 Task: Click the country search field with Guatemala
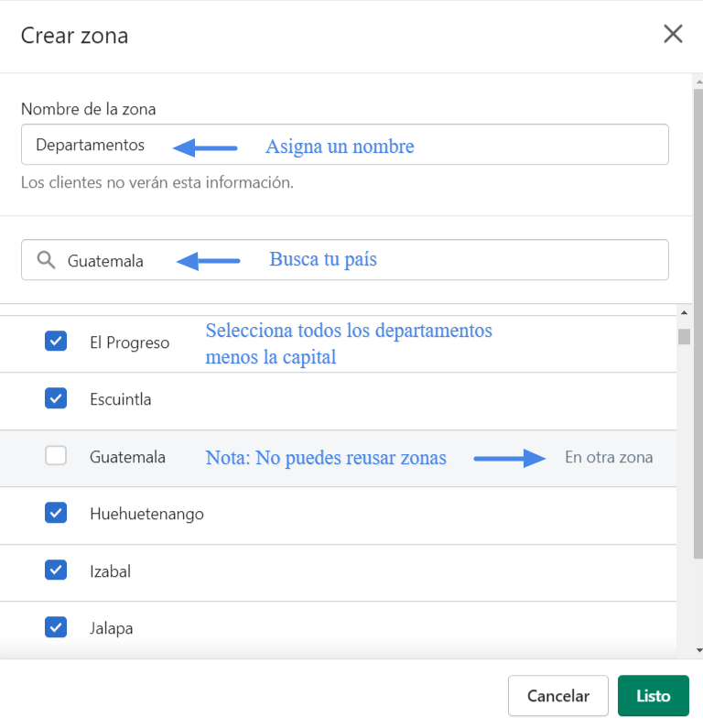(345, 260)
